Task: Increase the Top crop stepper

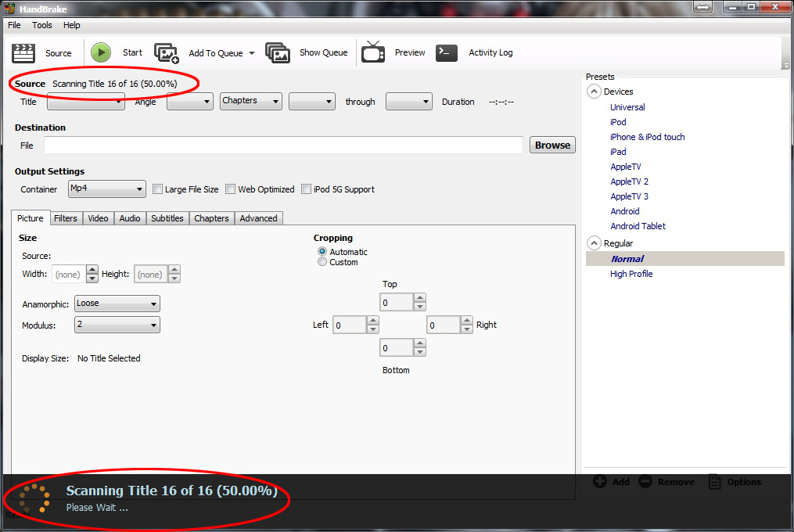Action: [x=420, y=297]
